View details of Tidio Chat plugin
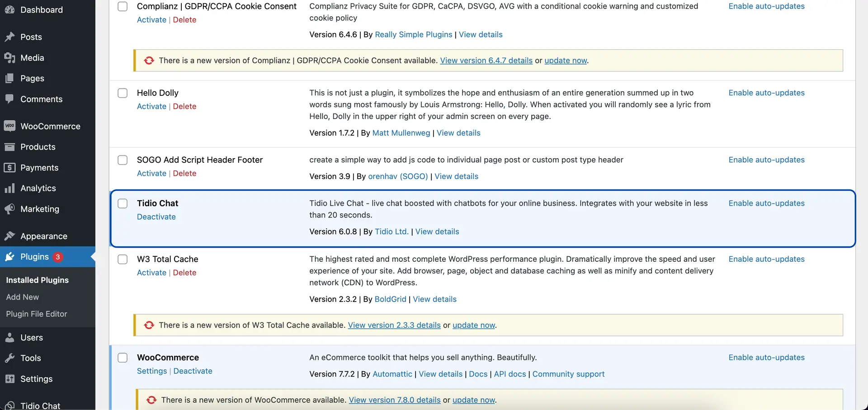This screenshot has width=868, height=410. pyautogui.click(x=437, y=231)
